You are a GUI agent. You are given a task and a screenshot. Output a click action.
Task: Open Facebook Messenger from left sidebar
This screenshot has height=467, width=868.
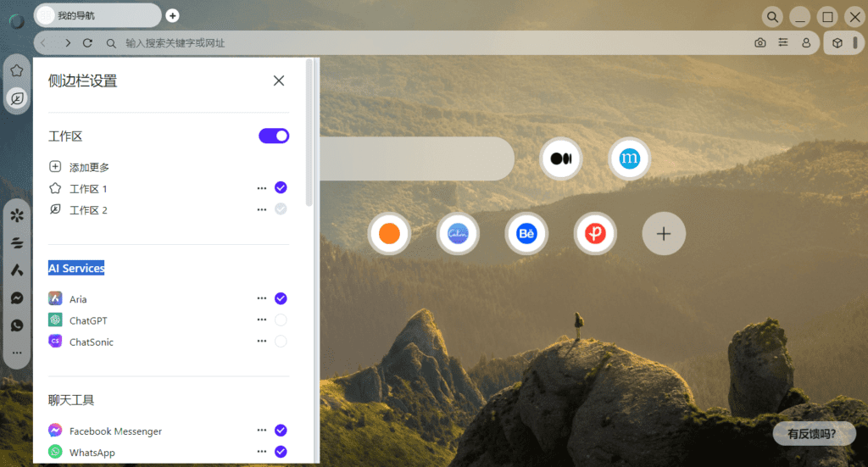[17, 297]
